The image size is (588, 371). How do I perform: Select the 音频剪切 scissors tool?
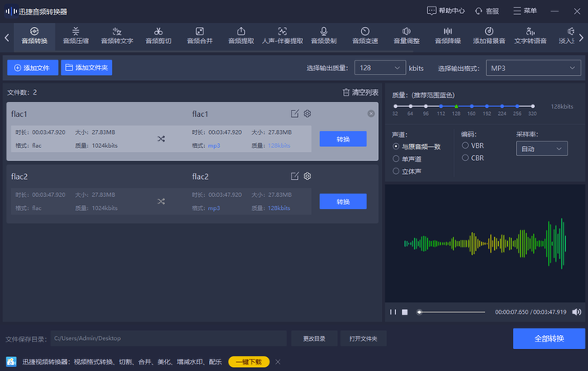[158, 36]
